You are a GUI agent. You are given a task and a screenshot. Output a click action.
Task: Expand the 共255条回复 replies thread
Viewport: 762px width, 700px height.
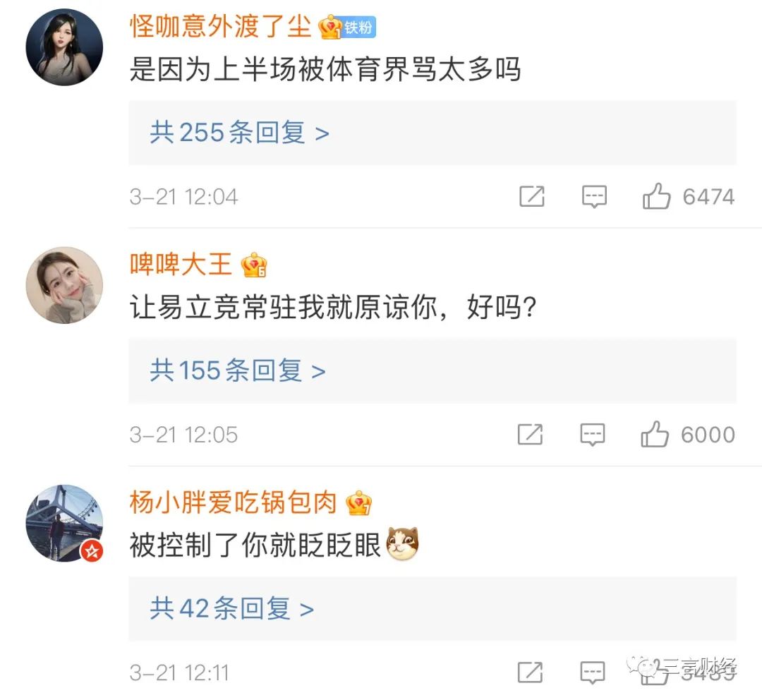(x=432, y=132)
